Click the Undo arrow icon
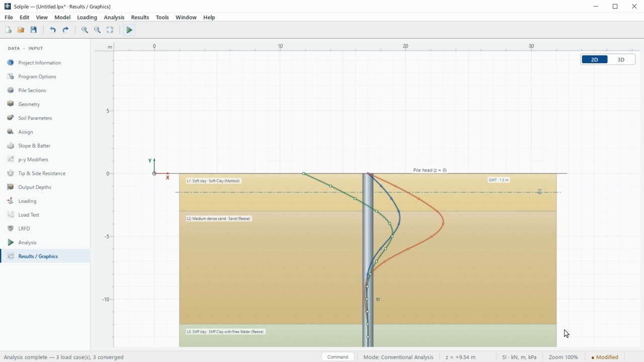This screenshot has height=362, width=644. (53, 30)
